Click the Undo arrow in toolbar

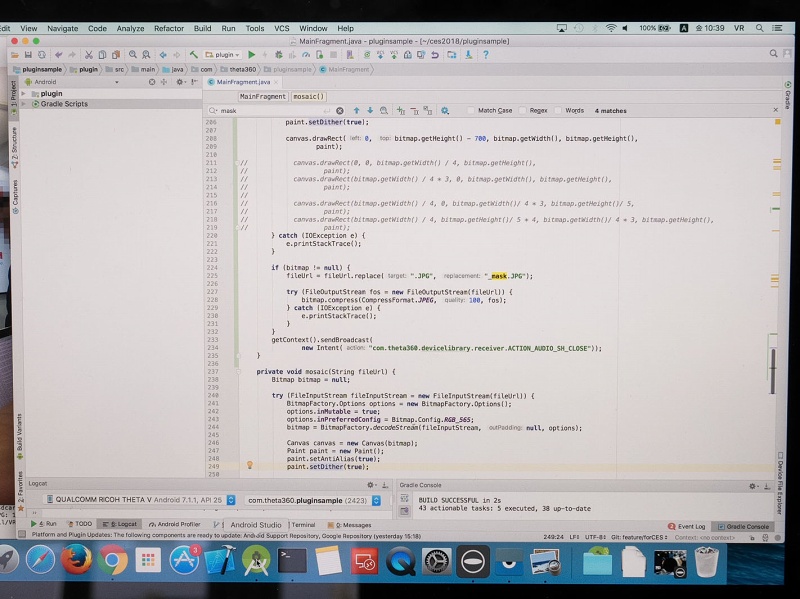click(59, 54)
